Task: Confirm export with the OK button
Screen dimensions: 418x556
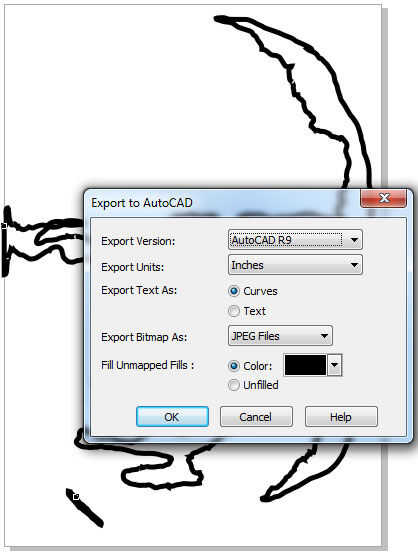Action: (172, 417)
